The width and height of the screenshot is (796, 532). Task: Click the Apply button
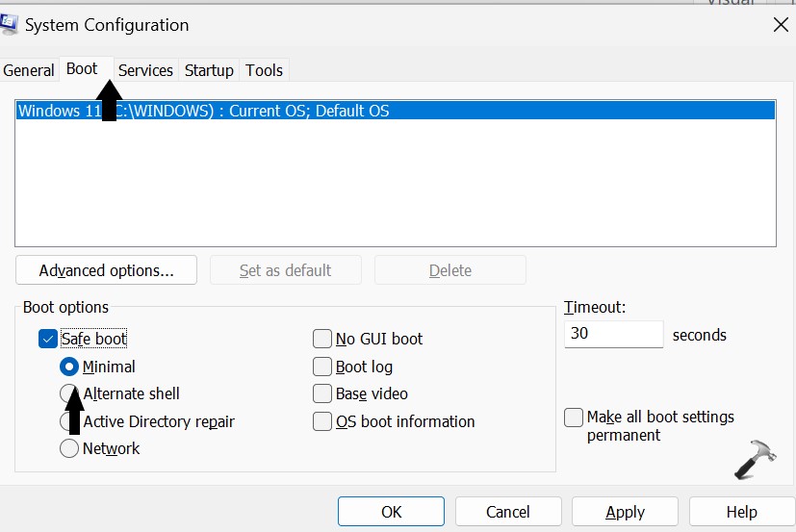tap(625, 512)
